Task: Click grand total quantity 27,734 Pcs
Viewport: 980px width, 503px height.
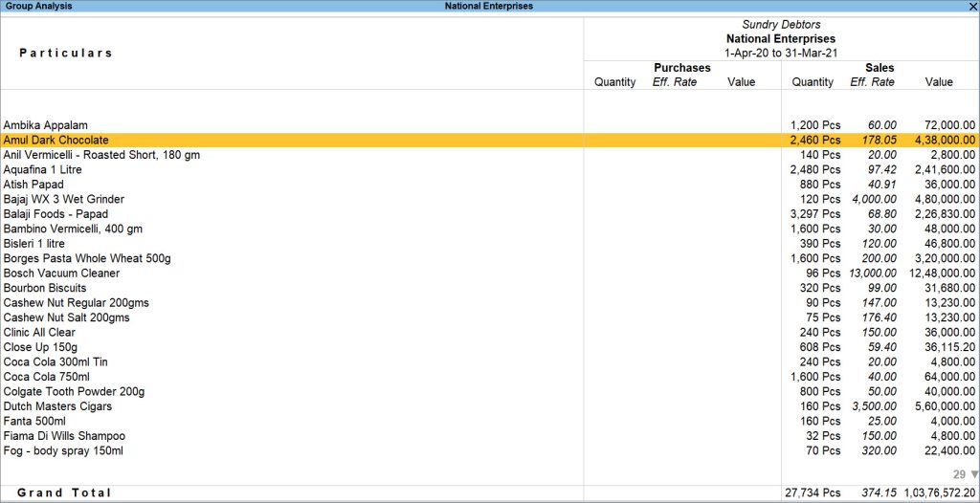Action: [x=813, y=493]
